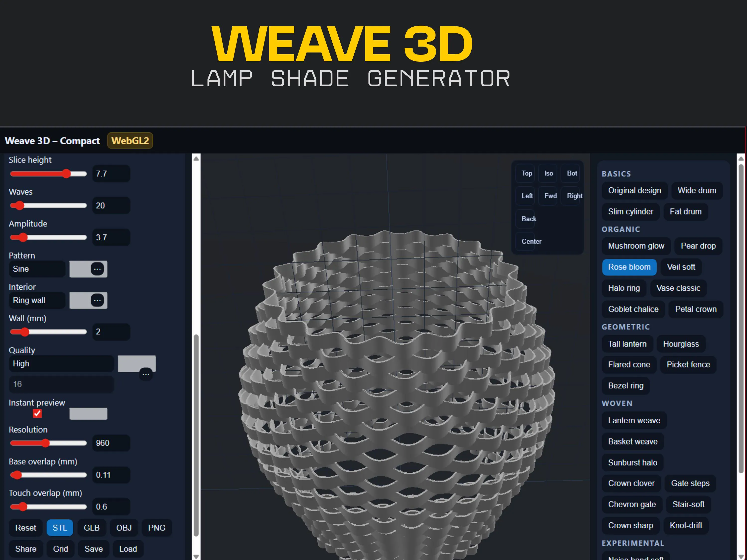Select the Original design preset
The image size is (747, 560).
(634, 190)
